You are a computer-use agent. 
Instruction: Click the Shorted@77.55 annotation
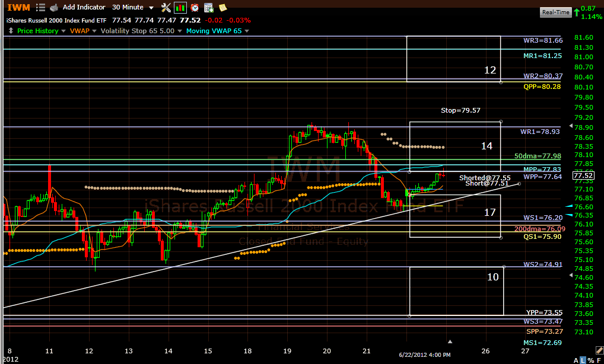click(x=485, y=178)
